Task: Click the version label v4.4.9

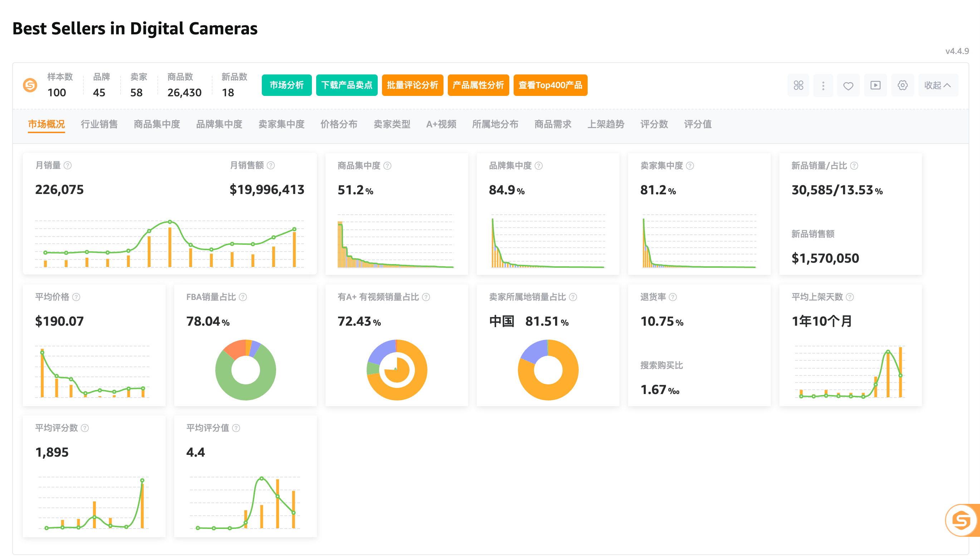Action: point(957,51)
